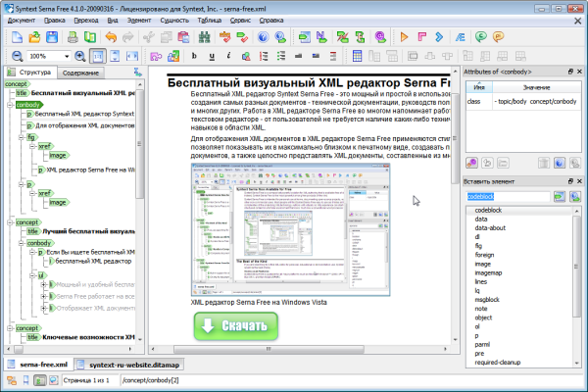Toggle the 1:1 actual size view

pyautogui.click(x=97, y=56)
